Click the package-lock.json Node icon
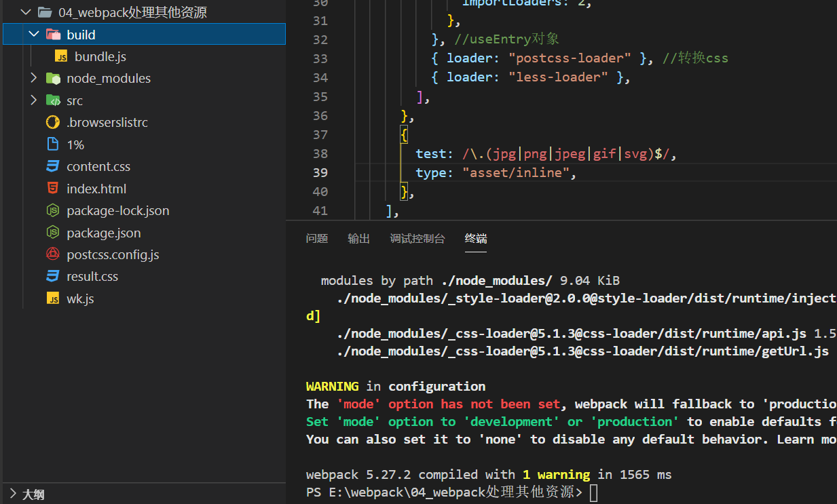The height and width of the screenshot is (504, 837). tap(53, 210)
